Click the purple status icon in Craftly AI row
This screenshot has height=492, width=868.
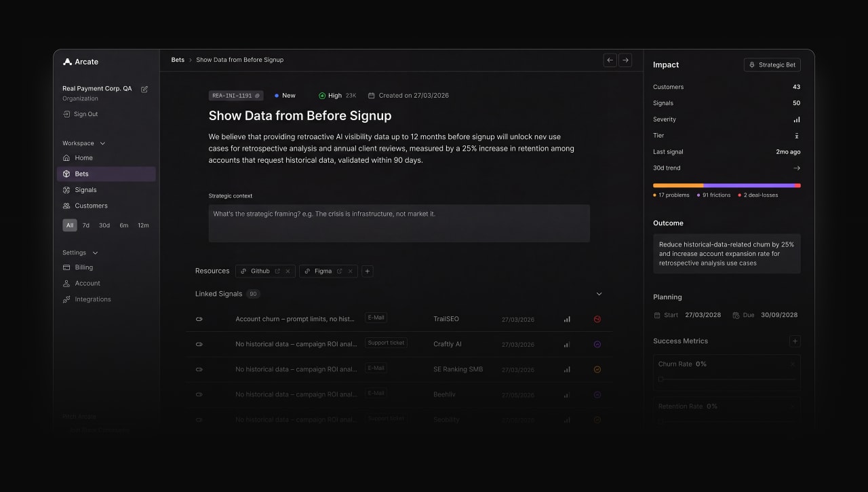click(x=597, y=344)
